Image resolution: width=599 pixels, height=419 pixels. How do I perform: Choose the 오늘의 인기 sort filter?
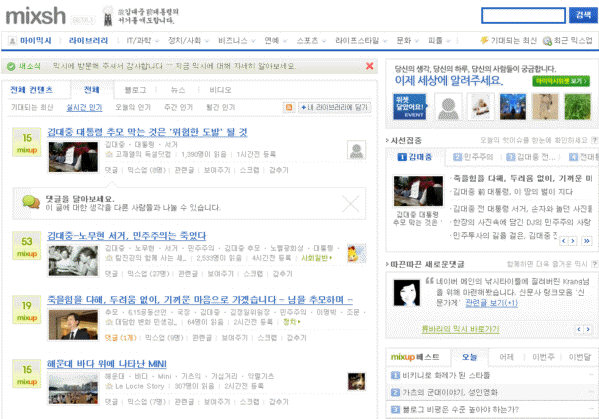coord(133,107)
